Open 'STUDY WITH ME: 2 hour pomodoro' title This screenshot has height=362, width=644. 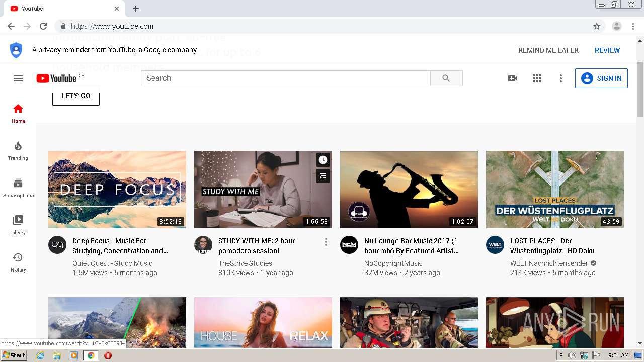tap(257, 246)
